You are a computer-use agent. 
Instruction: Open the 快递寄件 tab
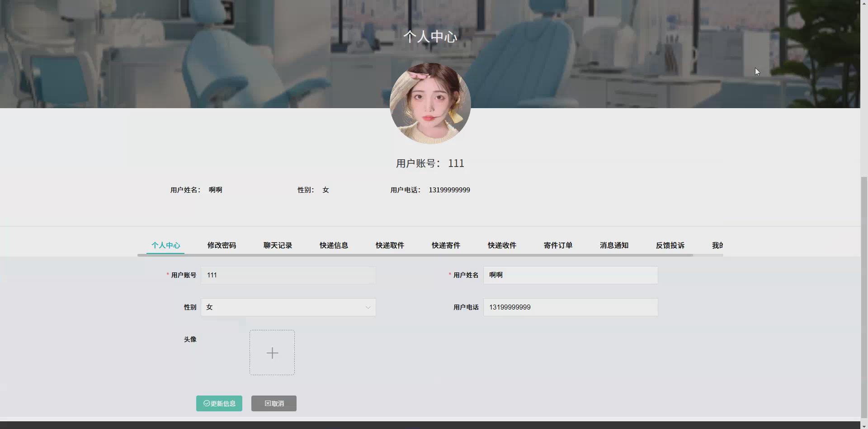coord(446,245)
